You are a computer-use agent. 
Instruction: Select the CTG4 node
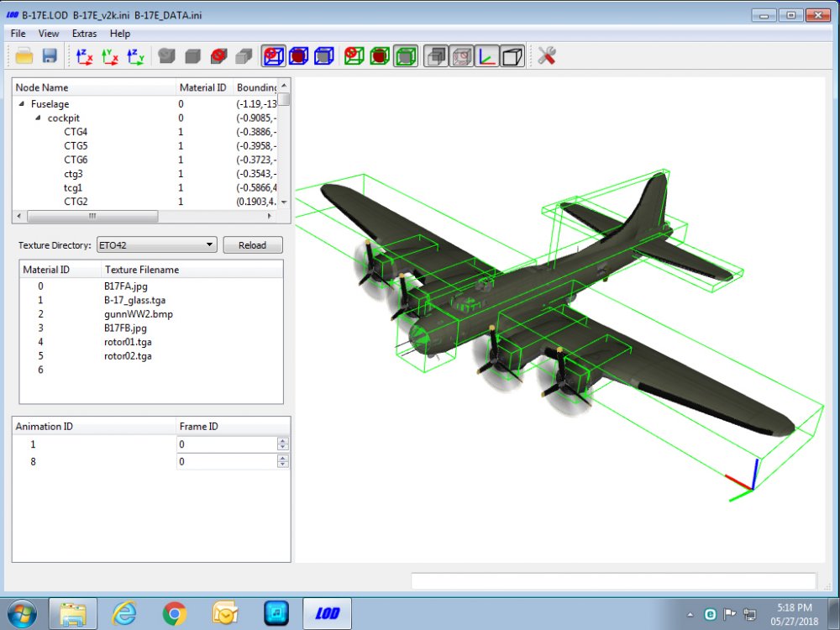(x=76, y=132)
